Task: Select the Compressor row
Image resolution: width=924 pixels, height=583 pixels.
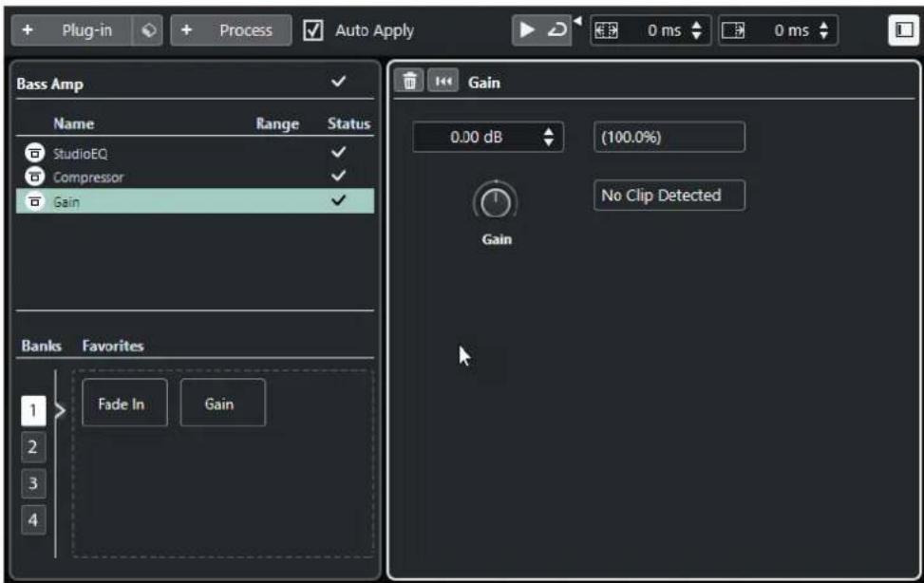Action: click(195, 177)
